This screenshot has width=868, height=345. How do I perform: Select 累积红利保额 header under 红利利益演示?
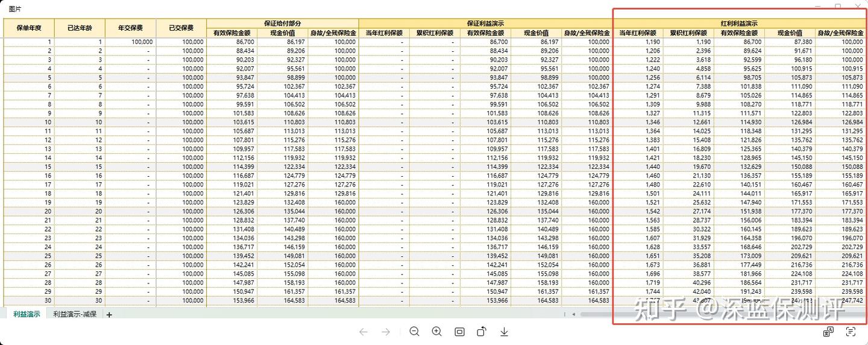(x=688, y=33)
